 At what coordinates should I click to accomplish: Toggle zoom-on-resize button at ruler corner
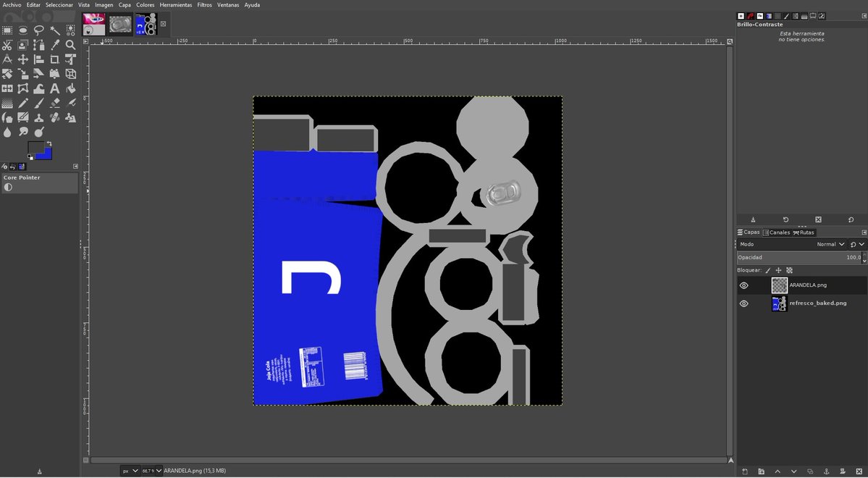click(730, 41)
